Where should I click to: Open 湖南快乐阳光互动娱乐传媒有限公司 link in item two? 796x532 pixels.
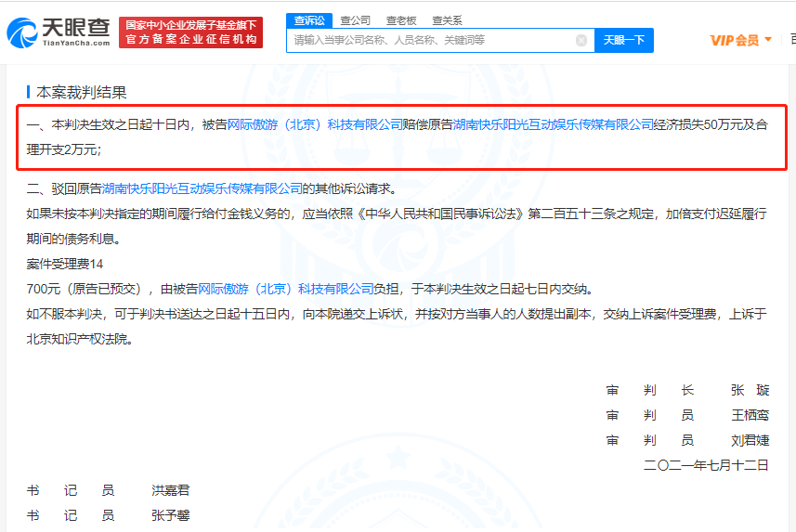(202, 188)
